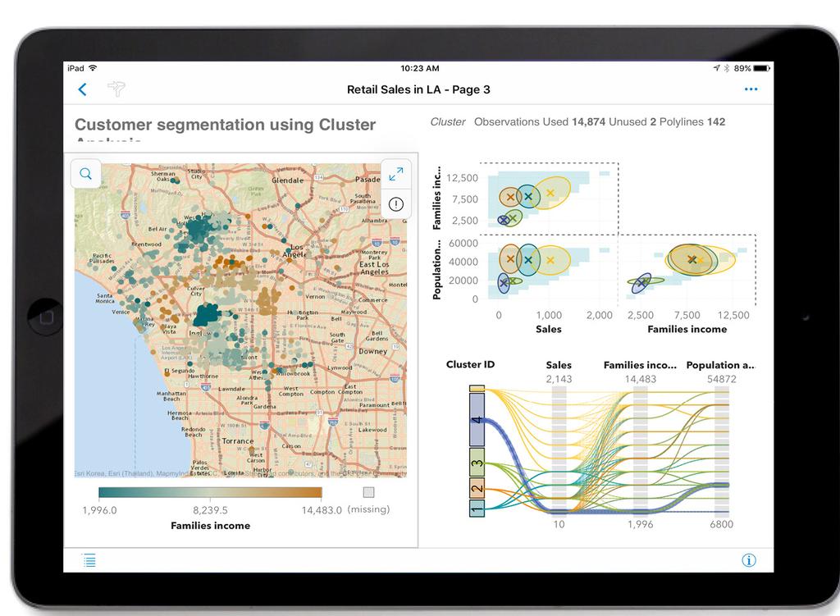Click the 54872 maximum population value
The height and width of the screenshot is (616, 840).
[x=722, y=379]
